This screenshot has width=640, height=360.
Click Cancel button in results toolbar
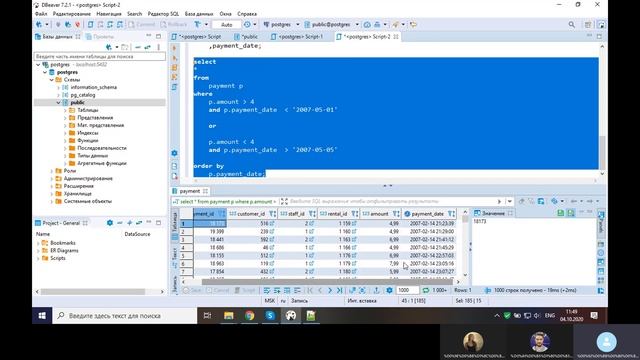[218, 290]
